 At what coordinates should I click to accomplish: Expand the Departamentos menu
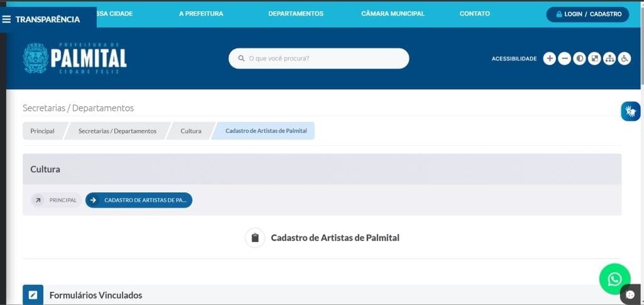[296, 14]
